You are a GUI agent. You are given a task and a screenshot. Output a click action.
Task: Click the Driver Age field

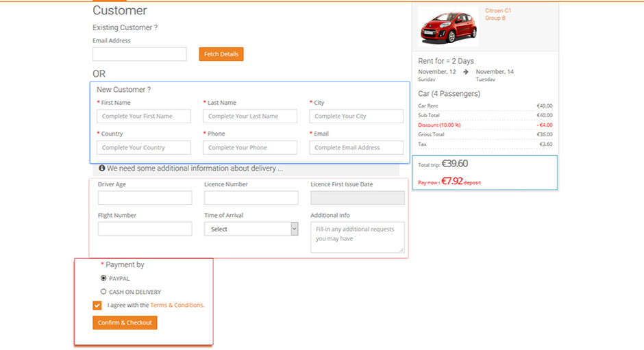tap(145, 198)
